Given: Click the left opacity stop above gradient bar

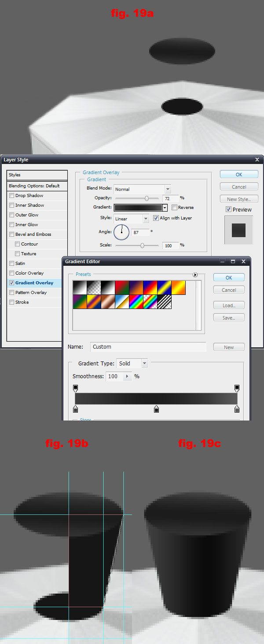Looking at the screenshot, I should pos(75,388).
